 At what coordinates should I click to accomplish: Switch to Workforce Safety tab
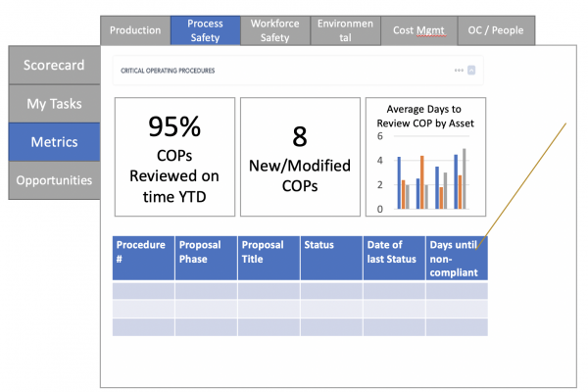click(274, 30)
